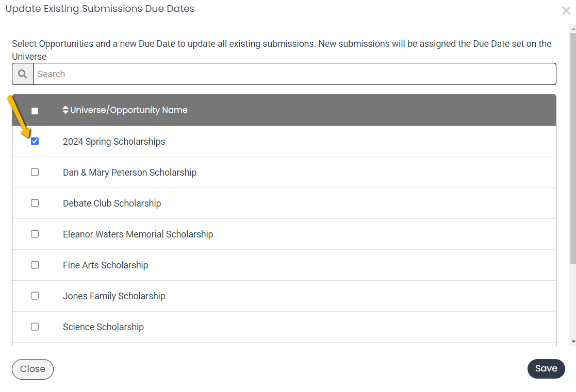Image resolution: width=576 pixels, height=392 pixels.
Task: Uncheck the 2024 Spring Scholarships checkbox
Action: coord(35,141)
